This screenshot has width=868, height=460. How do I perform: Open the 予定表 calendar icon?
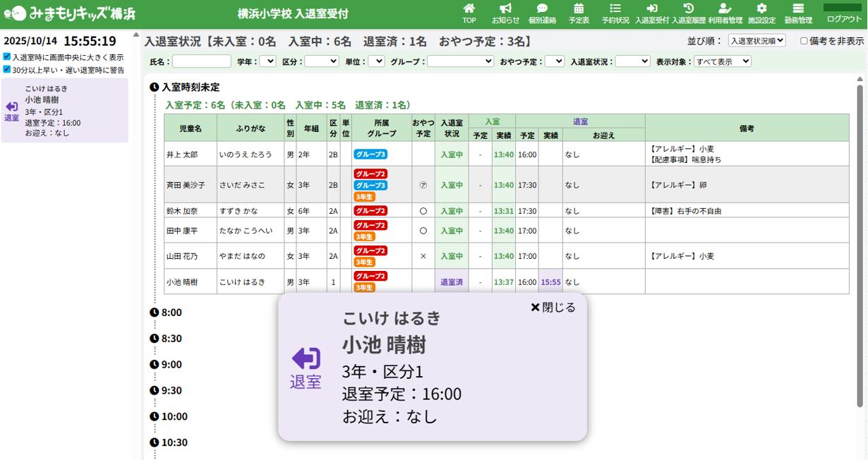(579, 13)
